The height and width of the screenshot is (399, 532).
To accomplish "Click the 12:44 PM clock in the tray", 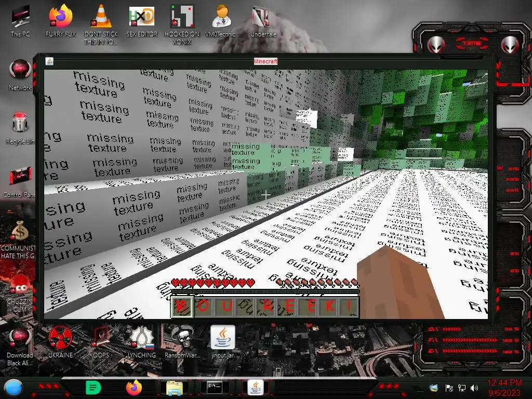I will coord(505,383).
